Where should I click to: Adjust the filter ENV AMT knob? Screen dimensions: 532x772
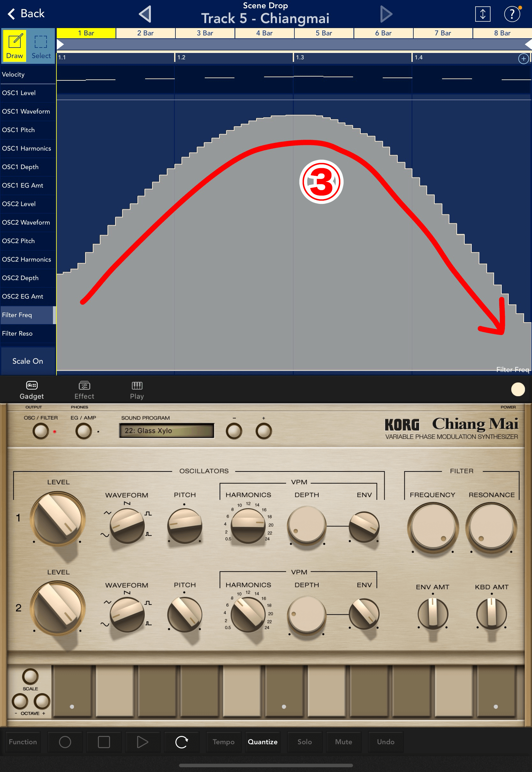coord(433,614)
